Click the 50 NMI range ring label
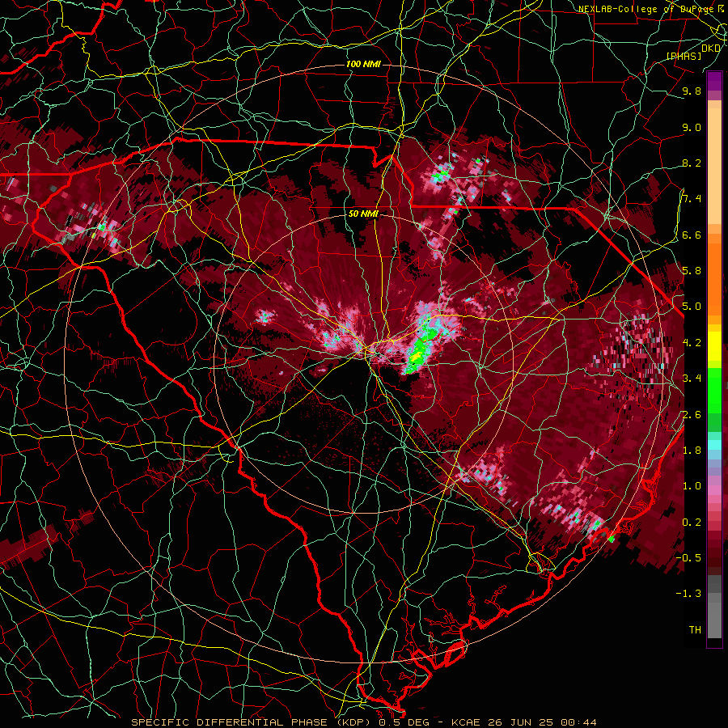Screen dimensions: 728x728 [x=363, y=214]
